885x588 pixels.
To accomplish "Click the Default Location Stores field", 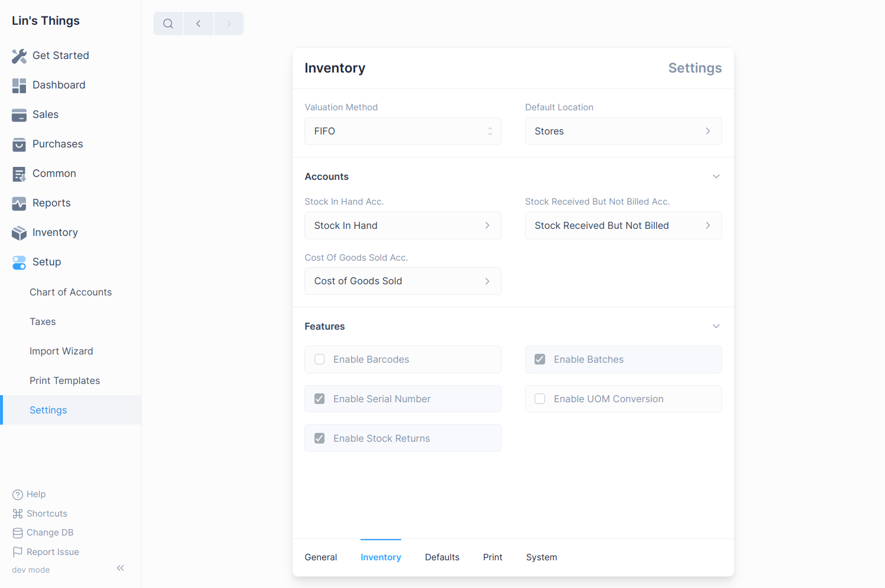I will [x=622, y=132].
